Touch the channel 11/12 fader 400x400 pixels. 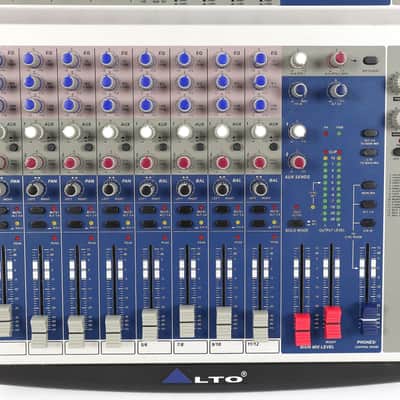pyautogui.click(x=260, y=325)
